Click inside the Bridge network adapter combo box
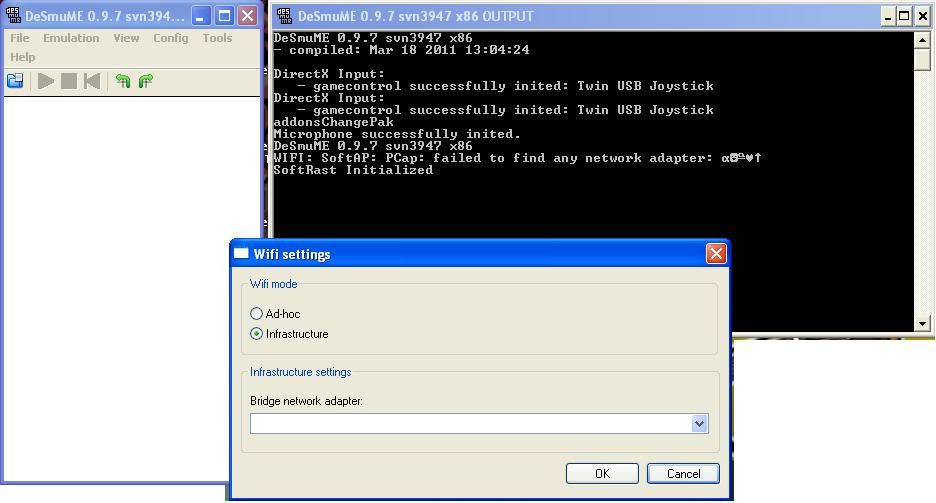The height and width of the screenshot is (503, 936). (479, 424)
